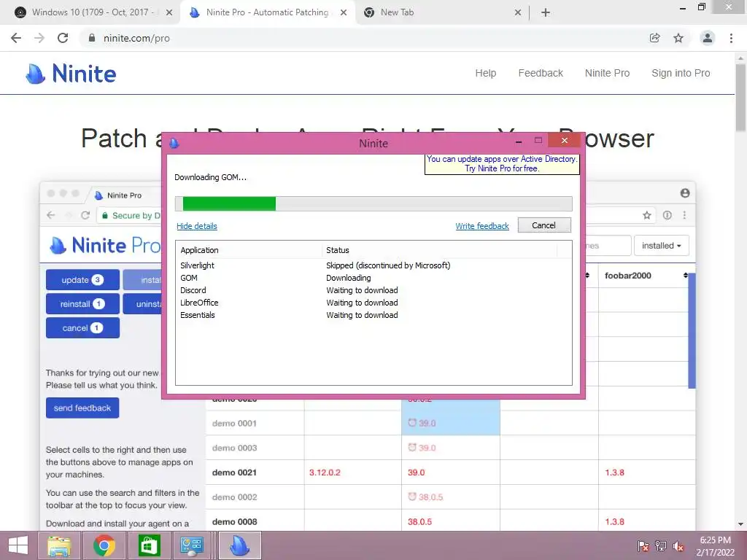747x560 pixels.
Task: Click Hide details in Ninite dialog
Action: coord(197,226)
